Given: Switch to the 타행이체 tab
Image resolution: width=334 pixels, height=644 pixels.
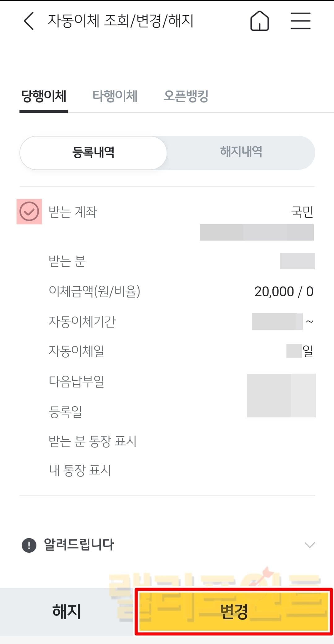Looking at the screenshot, I should 115,96.
